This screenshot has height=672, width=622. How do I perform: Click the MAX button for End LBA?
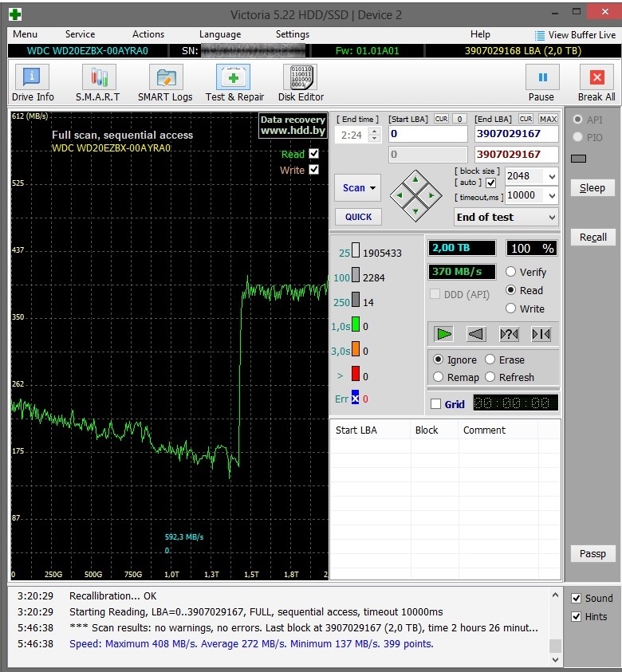tap(548, 119)
